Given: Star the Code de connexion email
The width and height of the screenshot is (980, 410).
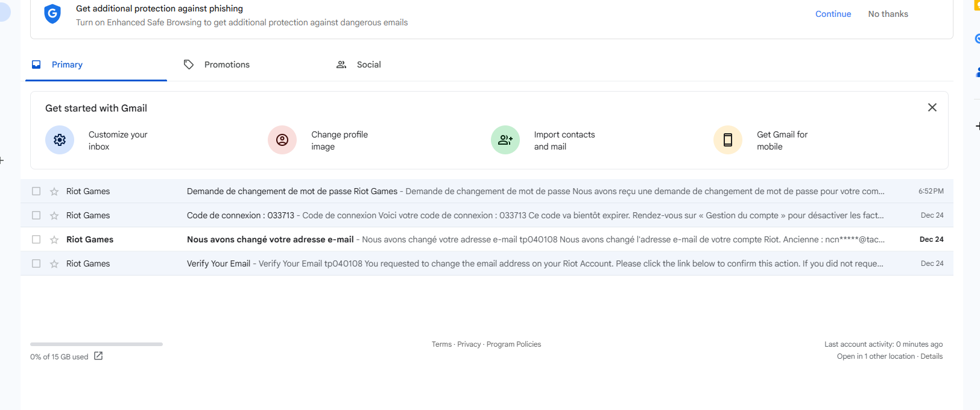Looking at the screenshot, I should (x=54, y=215).
